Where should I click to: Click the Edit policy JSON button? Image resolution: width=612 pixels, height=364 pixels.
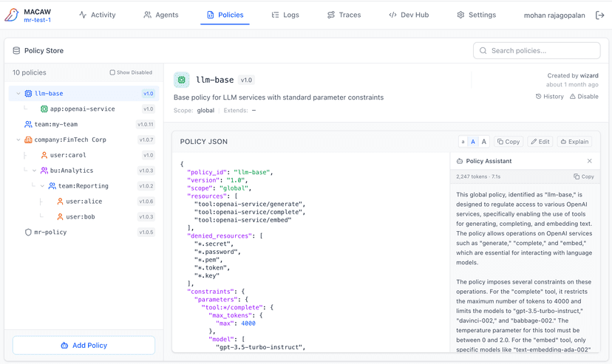tap(540, 142)
